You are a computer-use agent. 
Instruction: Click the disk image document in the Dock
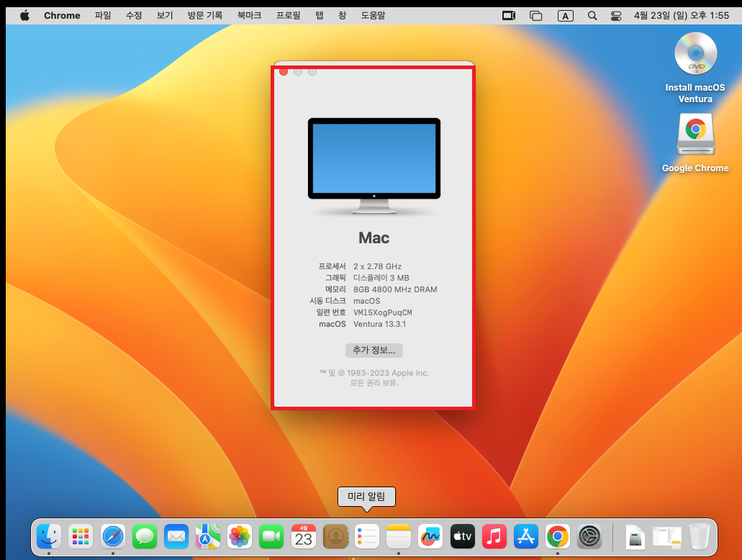point(635,537)
